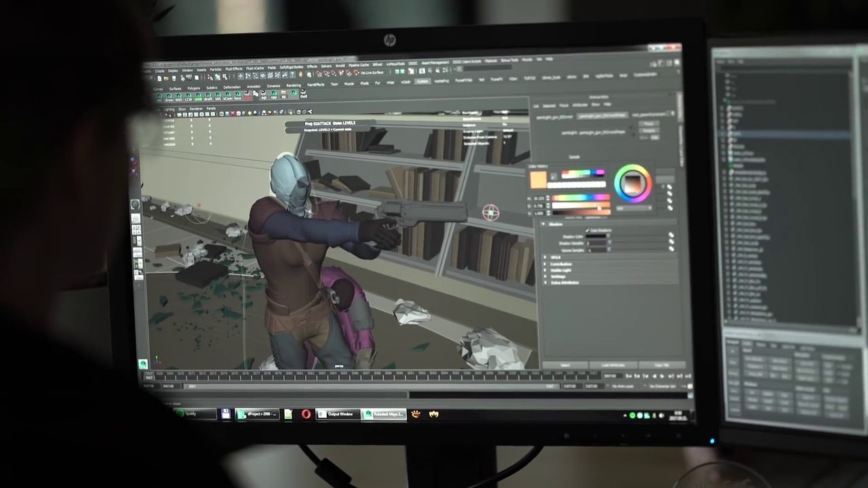Collapse the Shadows section
868x488 pixels.
(x=543, y=224)
